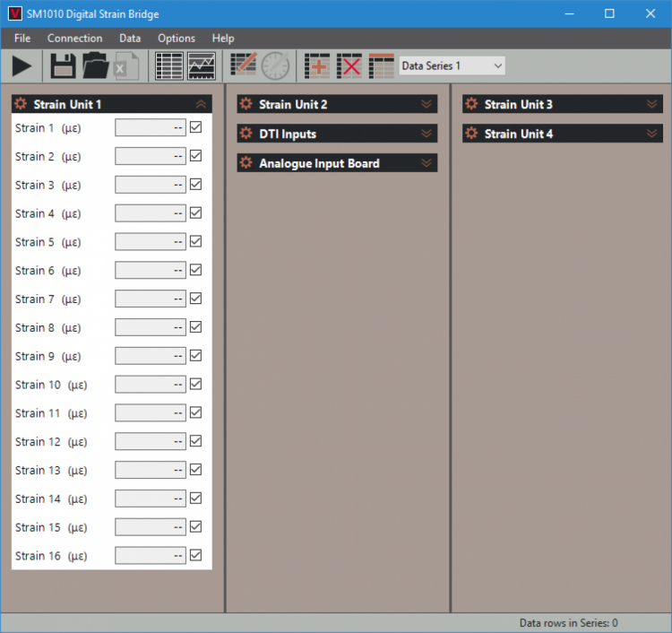Click the timed sampling clock icon
672x633 pixels.
point(275,65)
